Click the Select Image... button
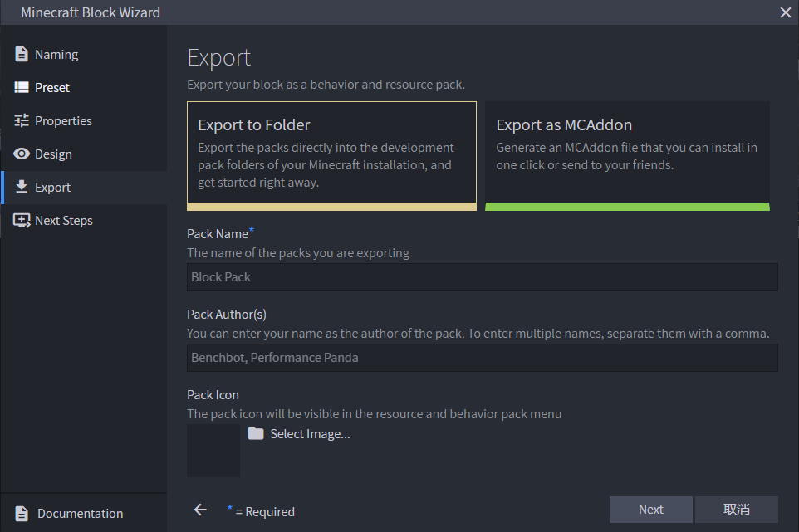The image size is (799, 532). 299,434
